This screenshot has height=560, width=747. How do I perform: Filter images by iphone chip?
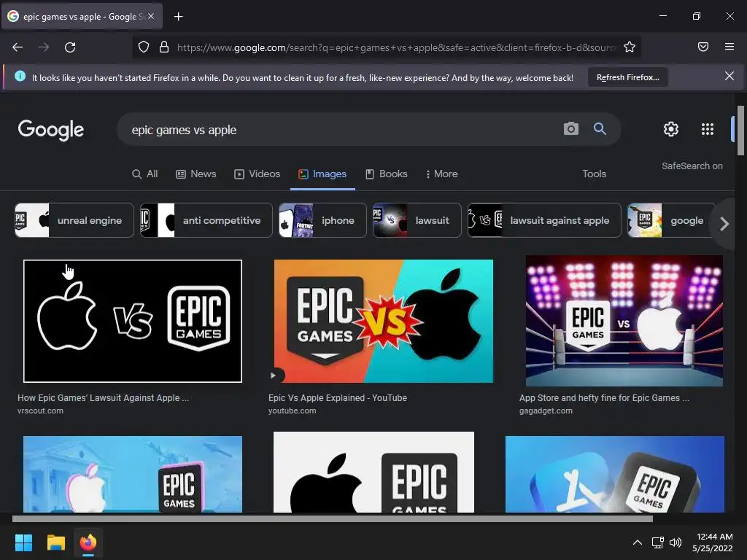click(x=322, y=220)
